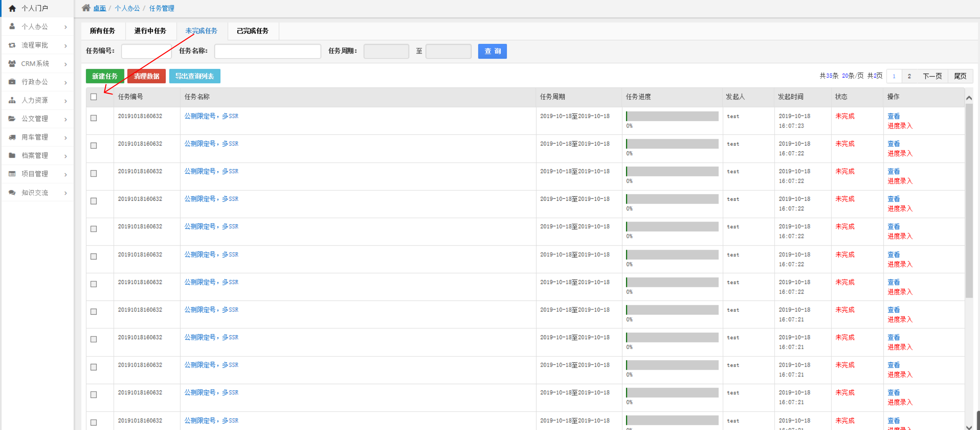Click the briefcase icon for 行政办公
980x430 pixels.
tap(12, 82)
